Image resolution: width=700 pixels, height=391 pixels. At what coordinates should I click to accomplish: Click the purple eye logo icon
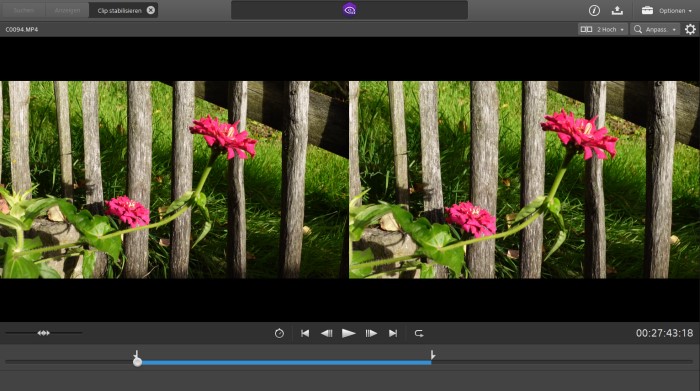[350, 9]
